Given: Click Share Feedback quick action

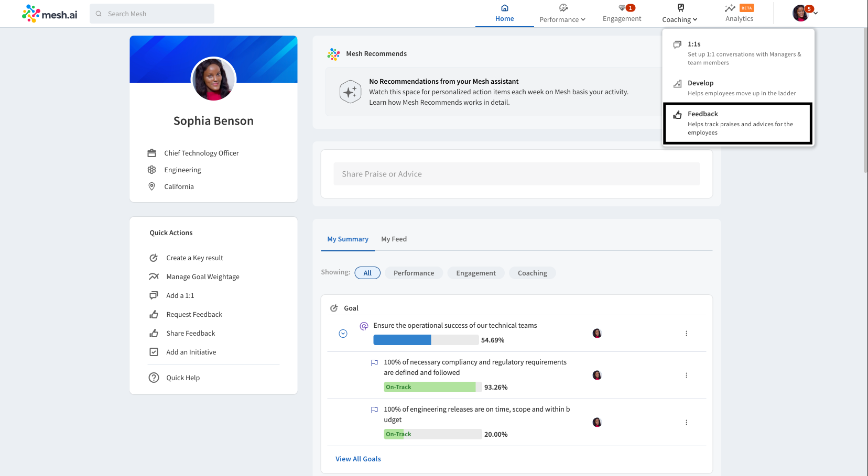Looking at the screenshot, I should 191,333.
